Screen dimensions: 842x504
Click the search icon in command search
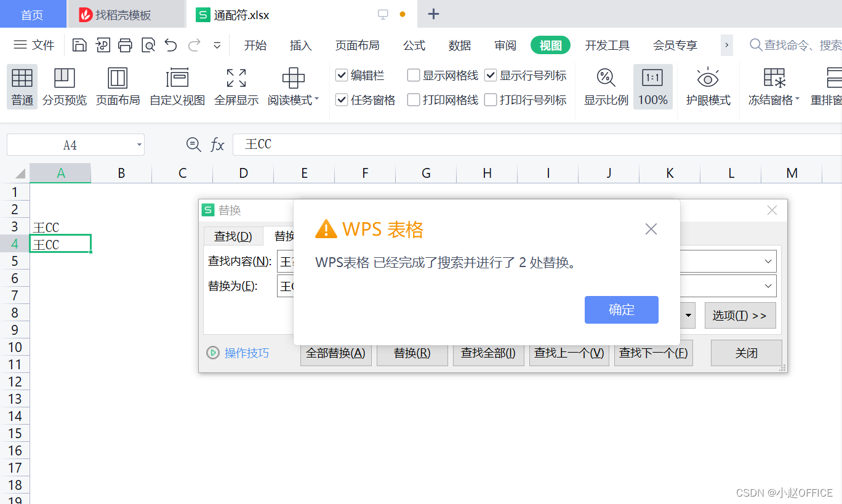(x=756, y=45)
